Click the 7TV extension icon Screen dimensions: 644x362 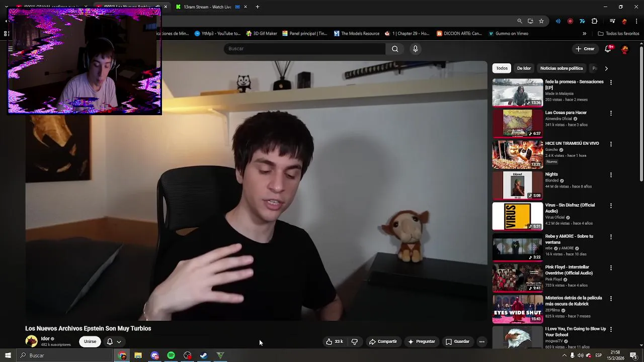(x=582, y=21)
